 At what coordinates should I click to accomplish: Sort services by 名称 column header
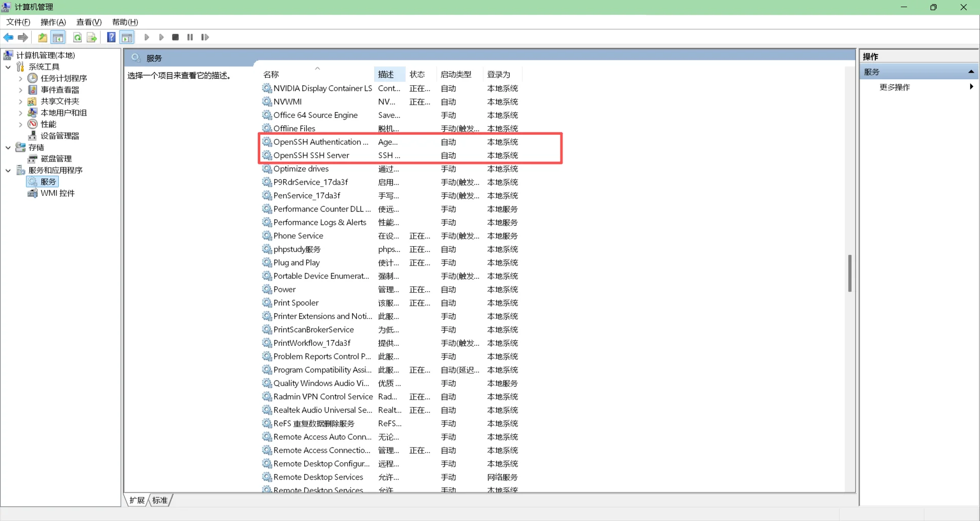coord(317,75)
